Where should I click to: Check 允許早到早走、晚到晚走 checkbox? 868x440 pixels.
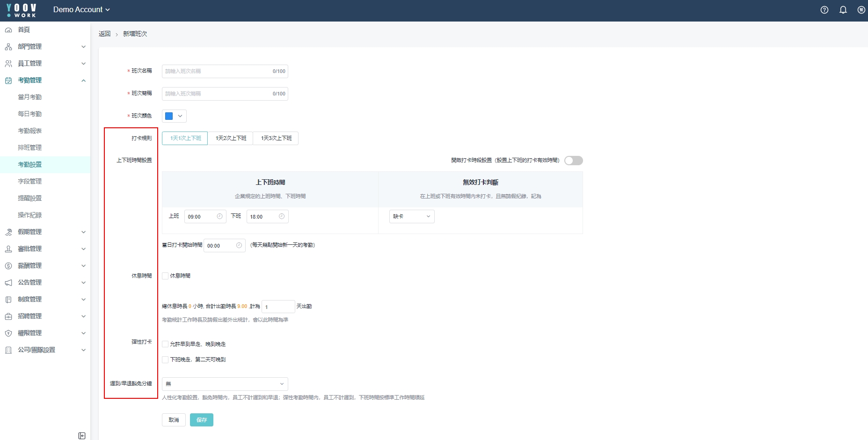(x=165, y=344)
